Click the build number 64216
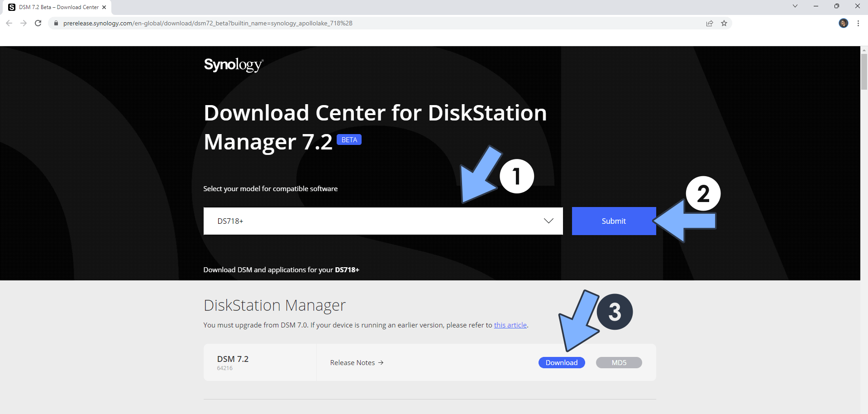Viewport: 868px width, 414px height. point(224,368)
